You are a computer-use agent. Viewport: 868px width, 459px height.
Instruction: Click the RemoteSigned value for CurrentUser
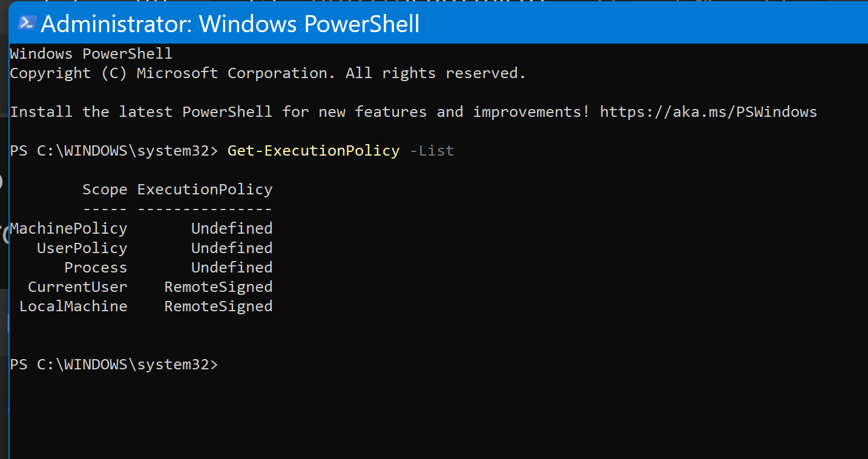(219, 286)
